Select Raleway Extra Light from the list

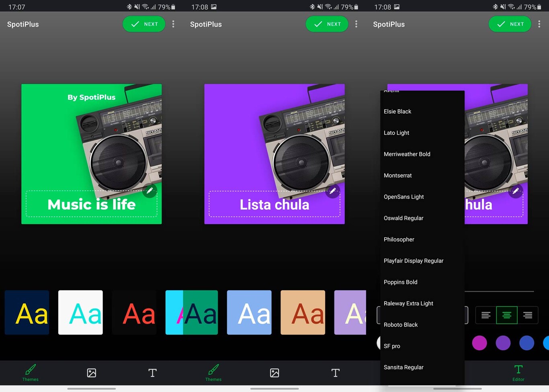click(x=408, y=303)
